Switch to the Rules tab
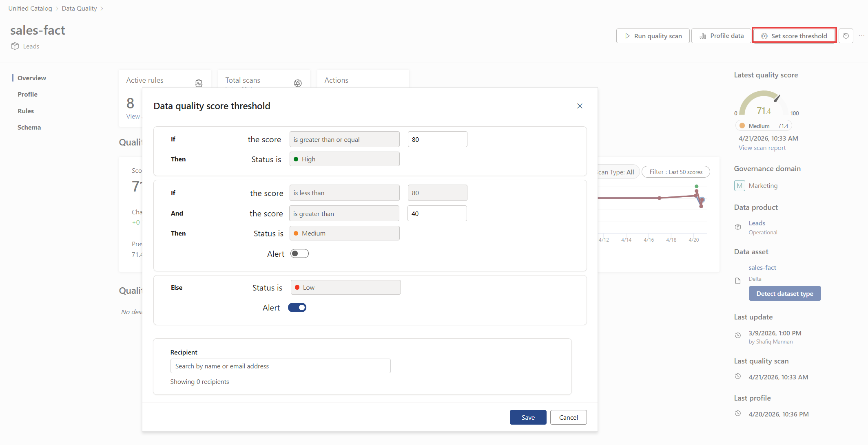 (x=26, y=111)
